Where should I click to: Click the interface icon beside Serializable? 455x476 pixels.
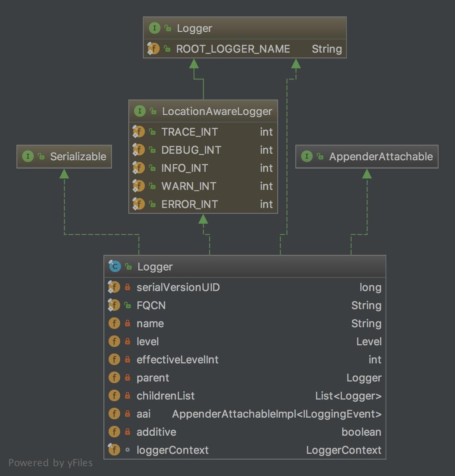coord(28,156)
